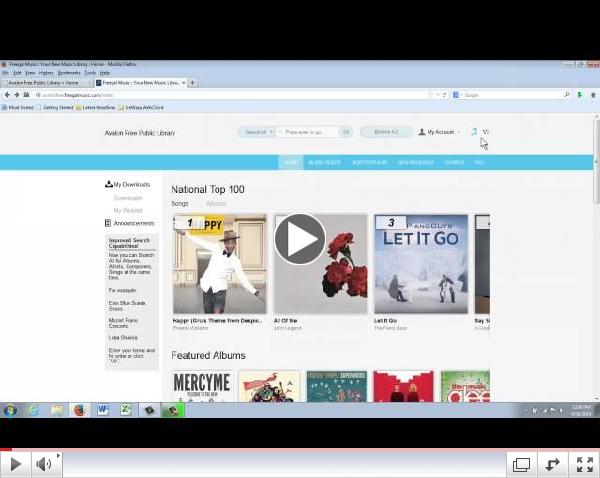
Task: Select the Home tab in the blue navigation bar
Action: point(290,162)
